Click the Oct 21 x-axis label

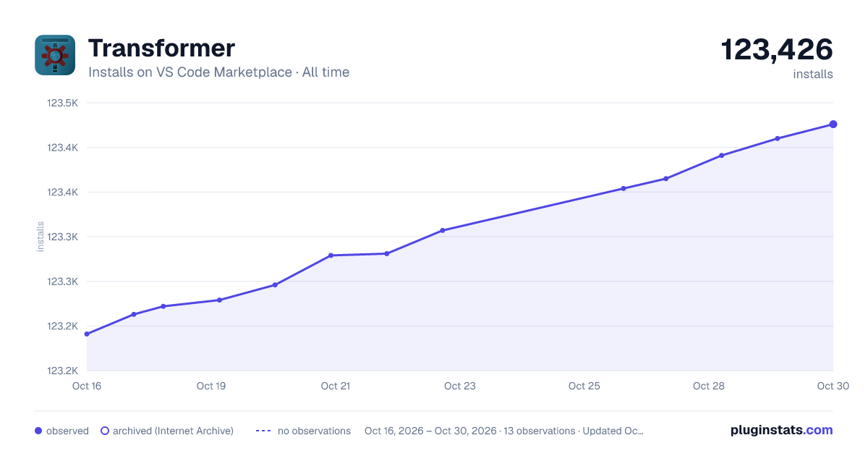point(336,386)
